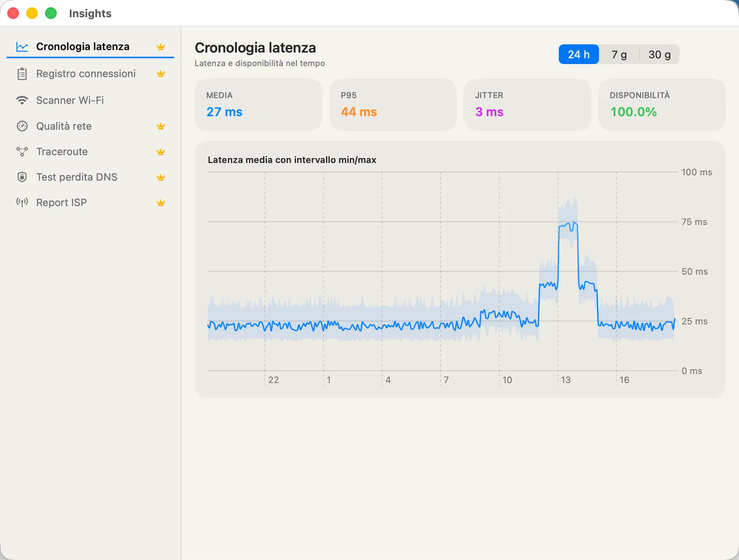Click the hour 22 axis label
The height and width of the screenshot is (560, 739).
(x=273, y=380)
